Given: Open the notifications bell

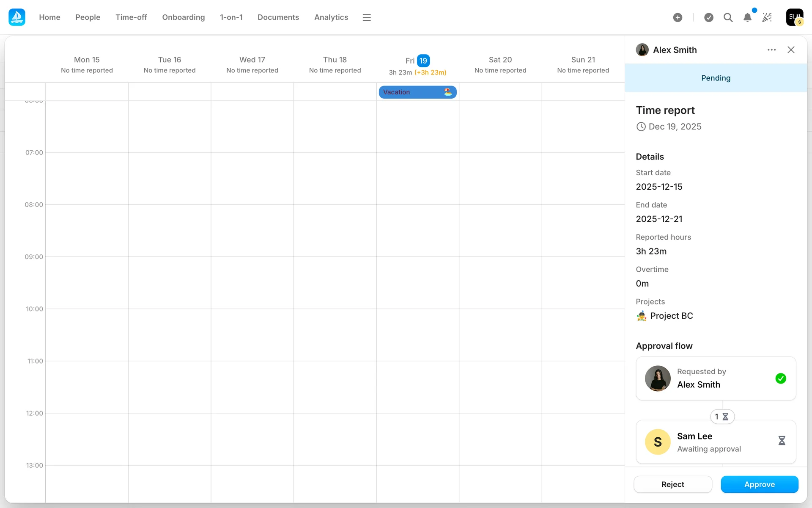Looking at the screenshot, I should tap(747, 17).
